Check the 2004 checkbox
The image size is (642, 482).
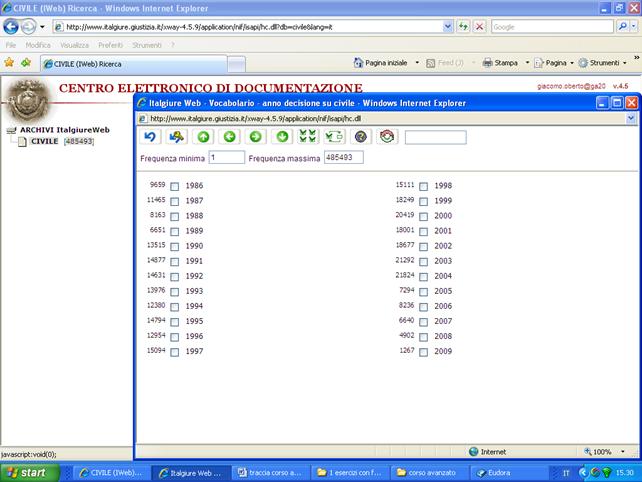click(x=423, y=276)
